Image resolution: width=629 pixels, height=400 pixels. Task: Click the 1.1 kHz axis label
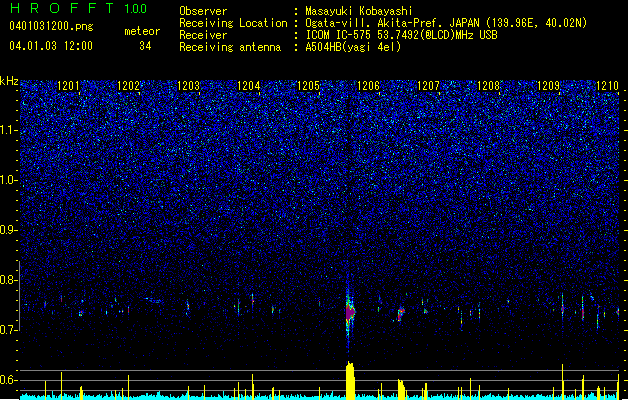[9, 130]
